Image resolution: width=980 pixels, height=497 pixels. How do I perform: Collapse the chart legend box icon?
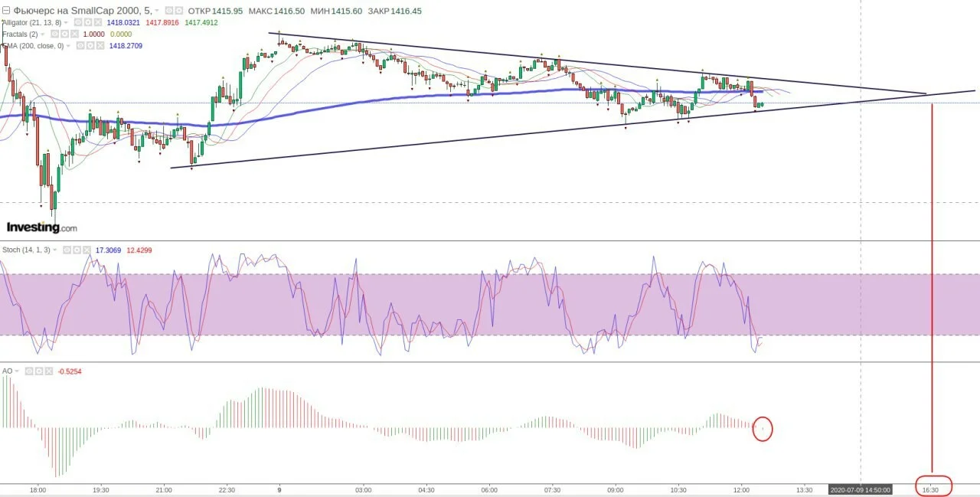tap(6, 11)
